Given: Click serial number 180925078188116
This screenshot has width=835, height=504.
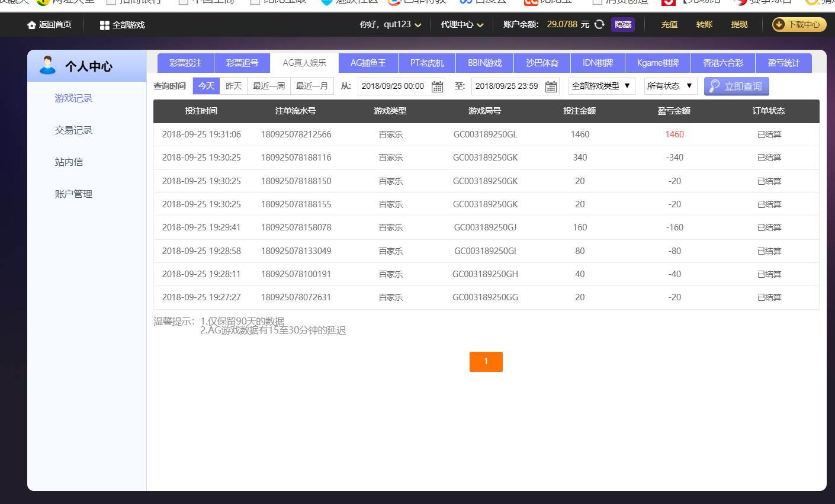Looking at the screenshot, I should click(296, 158).
